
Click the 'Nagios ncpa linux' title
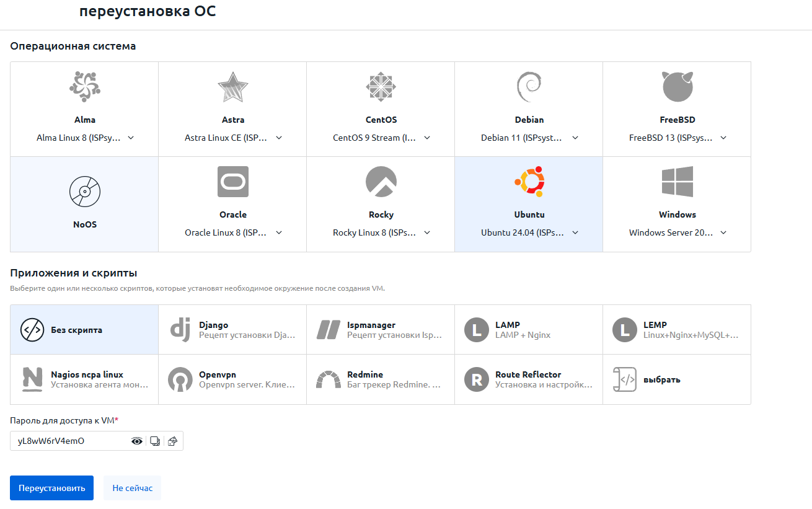tap(87, 374)
